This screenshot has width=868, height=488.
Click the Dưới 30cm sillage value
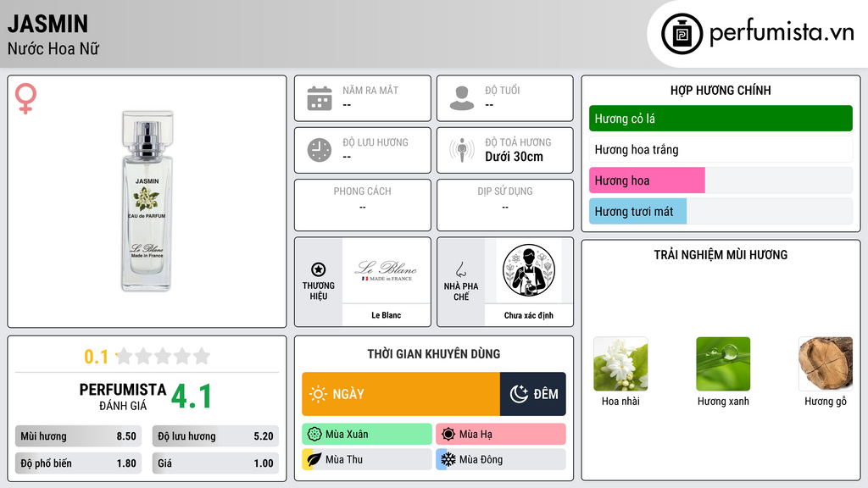pos(514,157)
